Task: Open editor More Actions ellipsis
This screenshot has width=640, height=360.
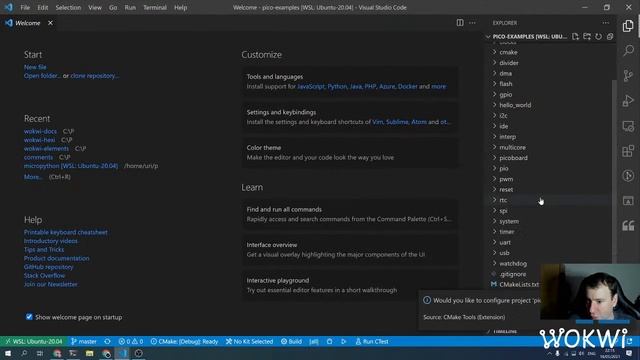Action: pyautogui.click(x=472, y=23)
